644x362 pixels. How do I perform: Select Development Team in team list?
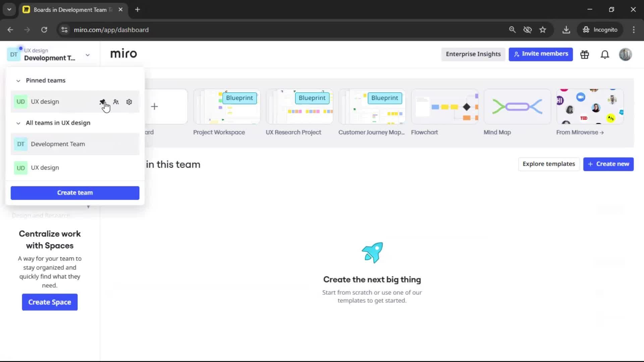click(x=75, y=144)
